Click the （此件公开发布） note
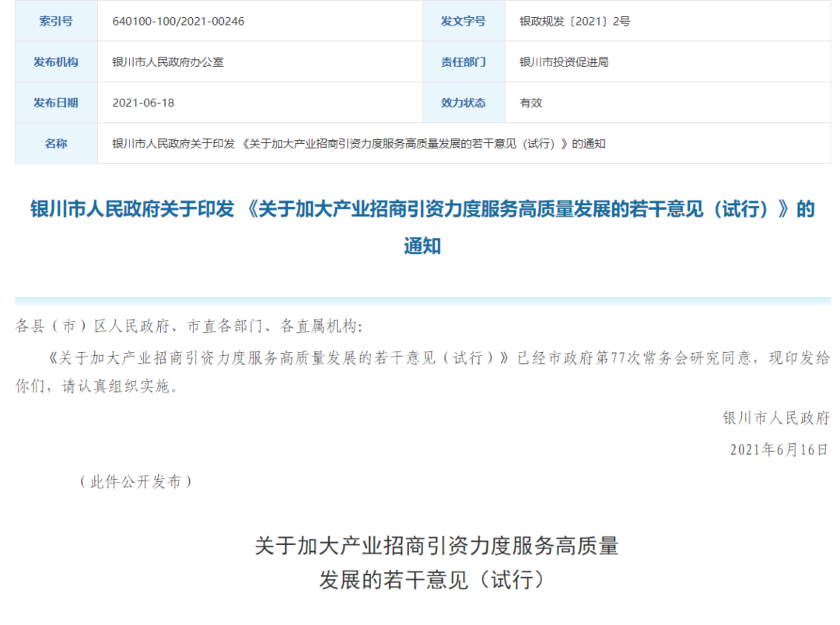The width and height of the screenshot is (840, 625). click(x=135, y=482)
